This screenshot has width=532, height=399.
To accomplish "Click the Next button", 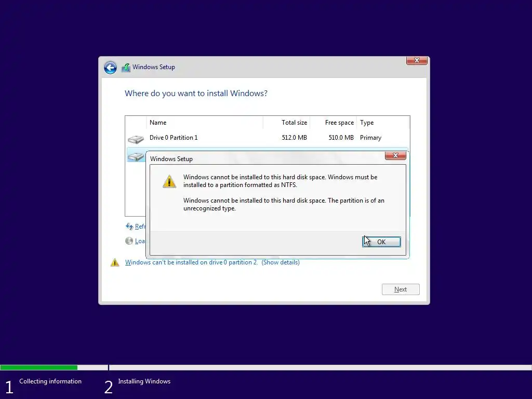I will 401,289.
